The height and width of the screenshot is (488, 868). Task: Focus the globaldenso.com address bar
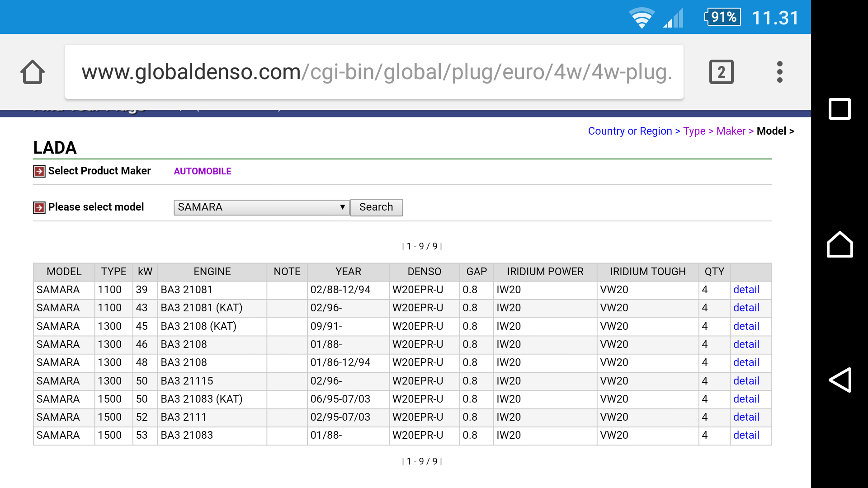tap(374, 72)
